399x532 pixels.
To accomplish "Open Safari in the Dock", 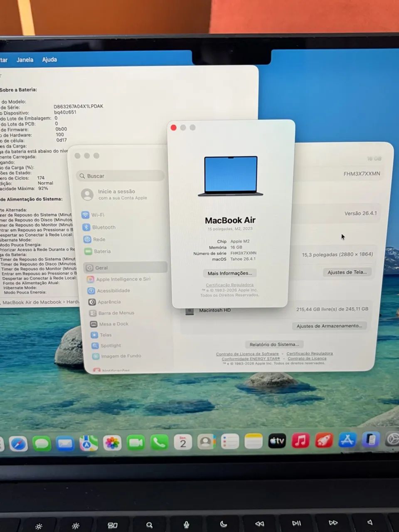I will coord(18,444).
